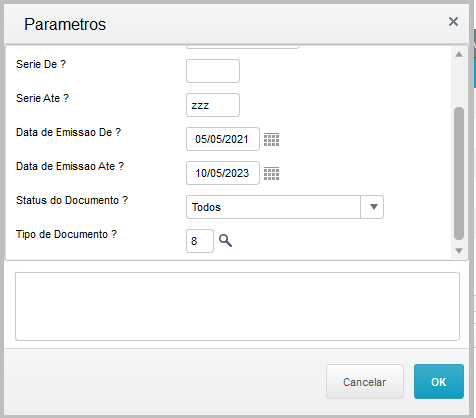
Task: Click the vertical scrollbar thumb
Action: coord(459,173)
